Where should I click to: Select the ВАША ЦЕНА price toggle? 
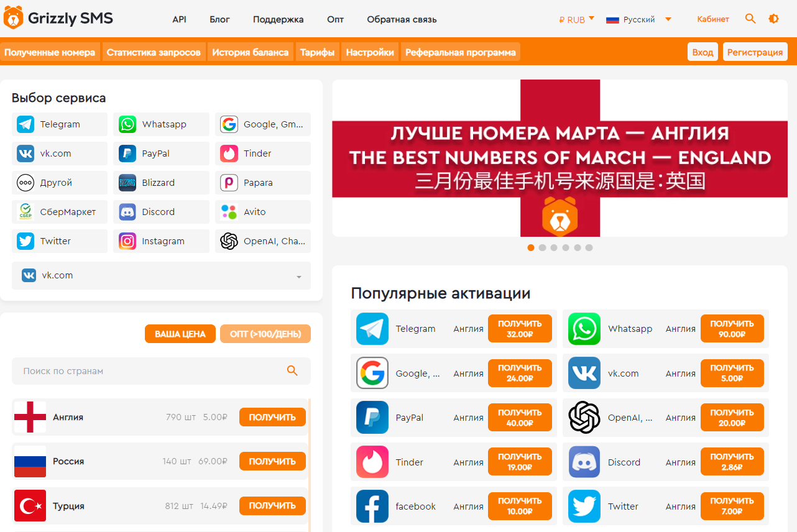(x=180, y=334)
